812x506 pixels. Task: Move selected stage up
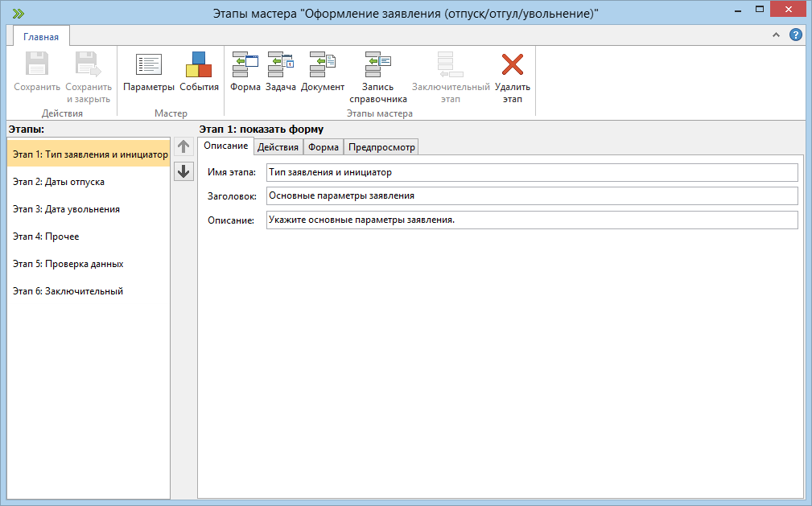(183, 146)
